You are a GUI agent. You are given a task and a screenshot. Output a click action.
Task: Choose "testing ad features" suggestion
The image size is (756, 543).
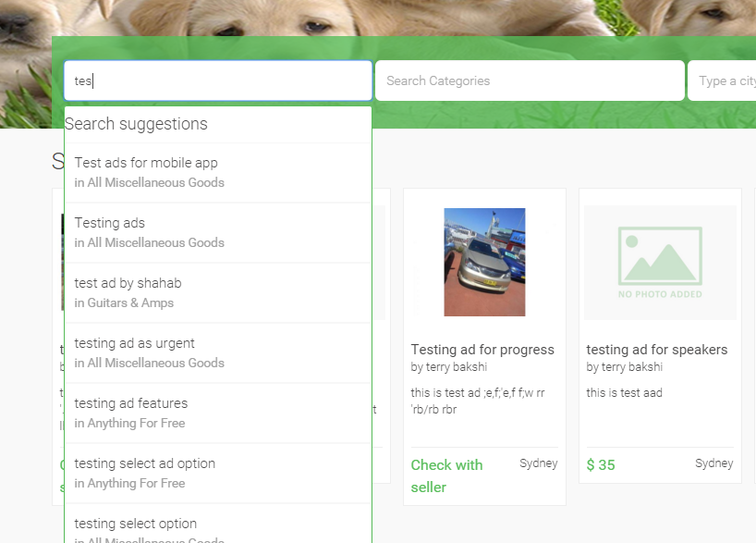(x=131, y=403)
